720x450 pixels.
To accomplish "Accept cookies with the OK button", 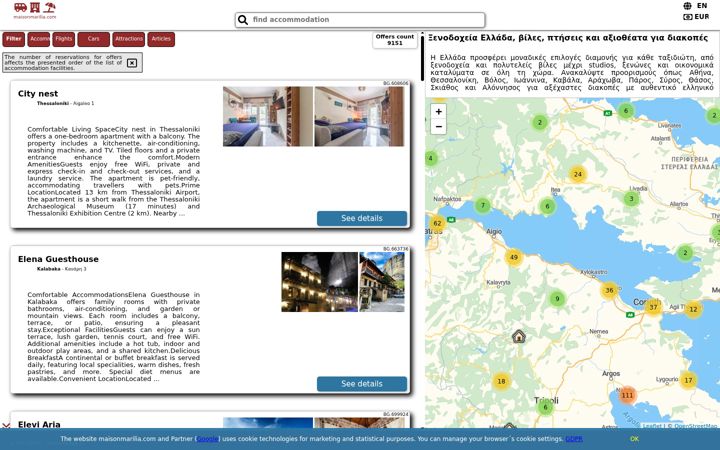I will click(635, 439).
